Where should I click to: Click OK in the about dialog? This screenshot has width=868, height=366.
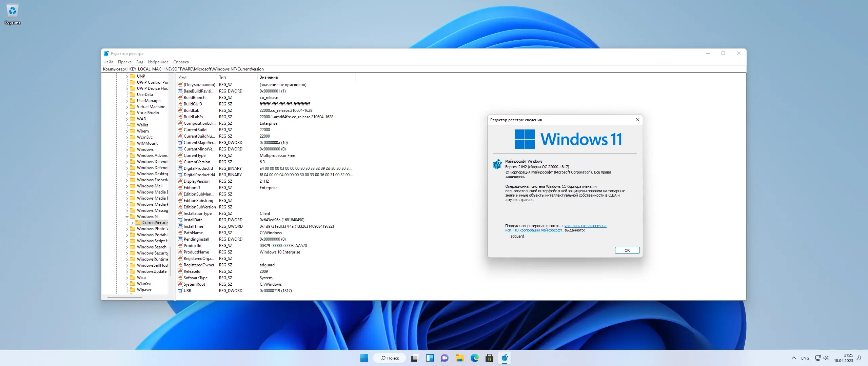coord(627,250)
